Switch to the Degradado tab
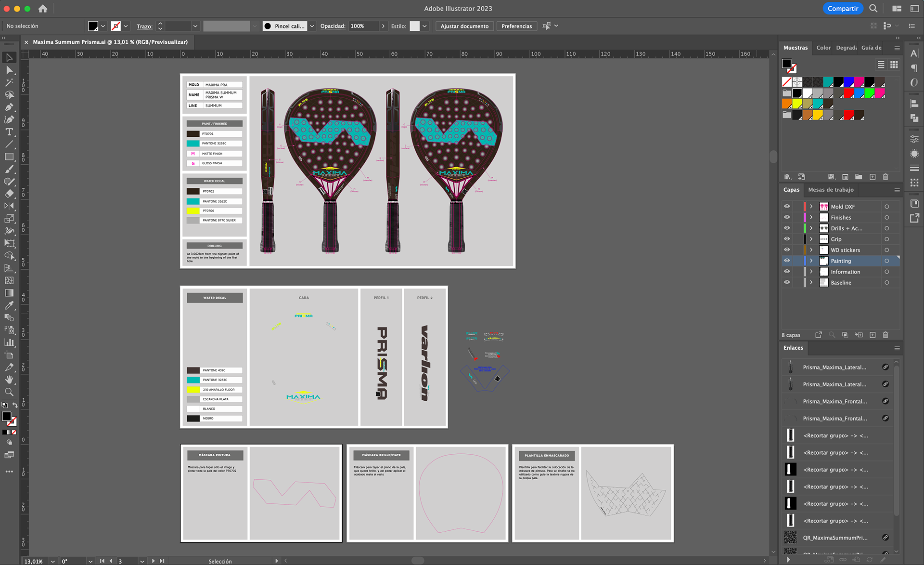 846,48
